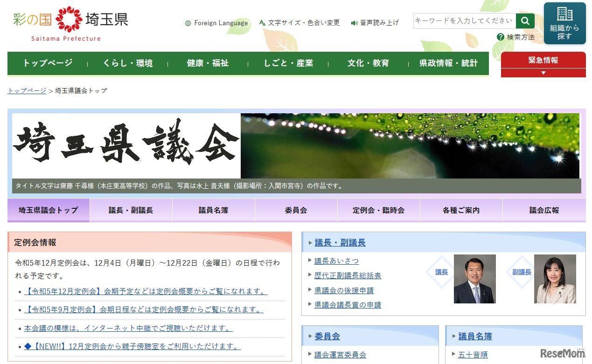
Task: Click the building icon 組織から探す
Action: coord(564,23)
